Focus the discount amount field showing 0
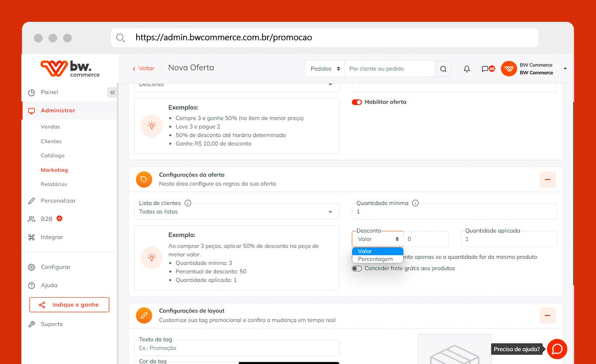Viewport: 596px width, 364px height. point(426,239)
